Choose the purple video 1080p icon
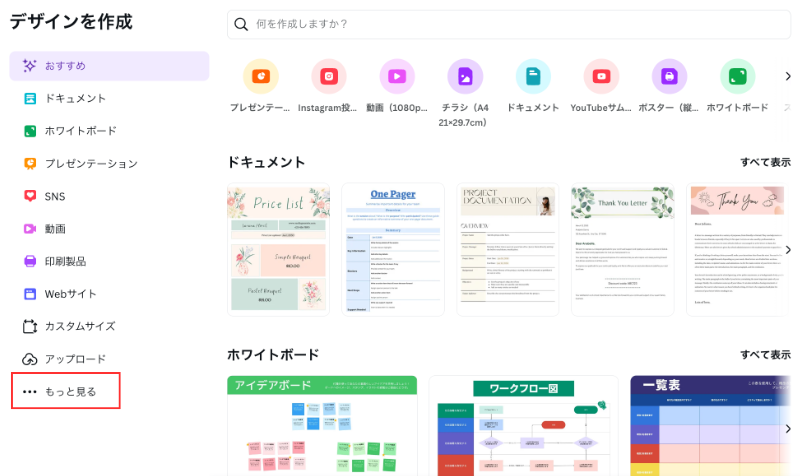800x476 pixels. click(x=397, y=76)
